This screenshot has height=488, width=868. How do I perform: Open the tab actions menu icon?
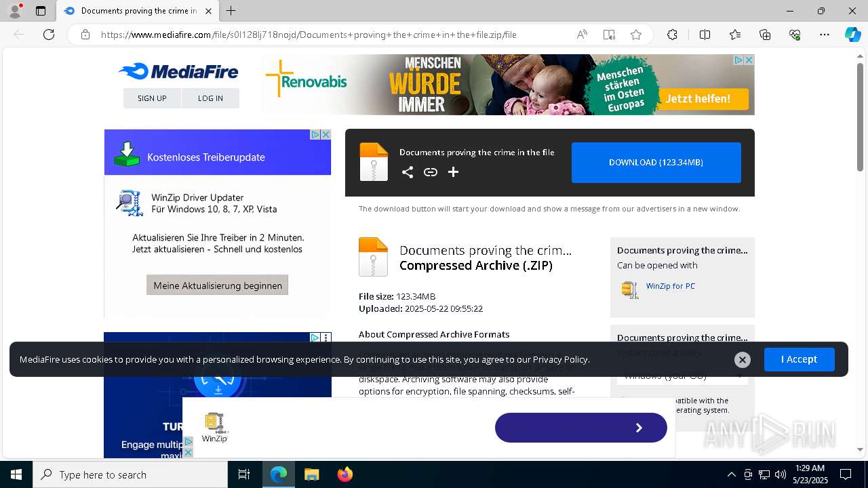coord(41,11)
